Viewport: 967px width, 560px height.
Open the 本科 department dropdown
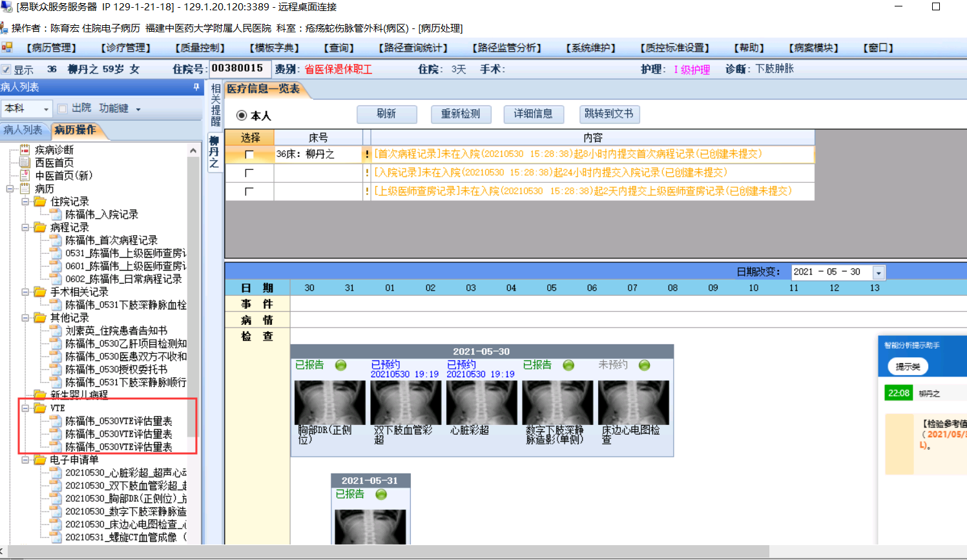pos(46,109)
